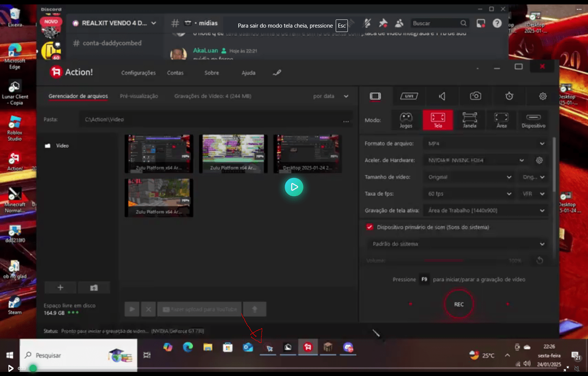
Task: Delete selected recording with X button
Action: pos(149,309)
